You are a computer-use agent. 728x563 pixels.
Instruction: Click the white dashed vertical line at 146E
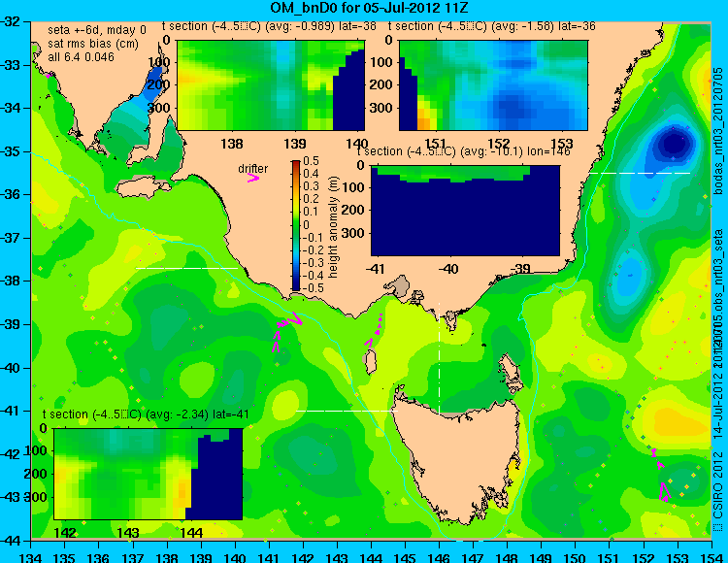[x=439, y=357]
